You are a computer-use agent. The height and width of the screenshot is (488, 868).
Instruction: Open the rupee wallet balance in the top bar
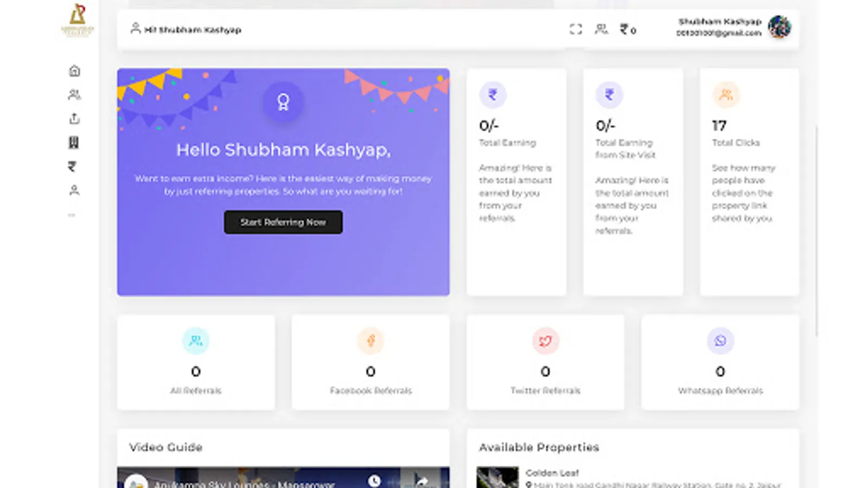[x=628, y=29]
